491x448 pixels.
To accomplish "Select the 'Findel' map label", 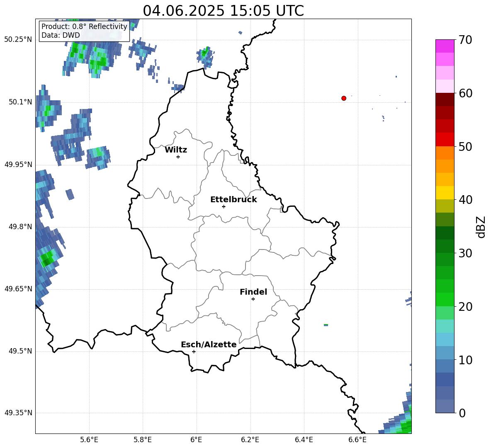I will point(253,292).
